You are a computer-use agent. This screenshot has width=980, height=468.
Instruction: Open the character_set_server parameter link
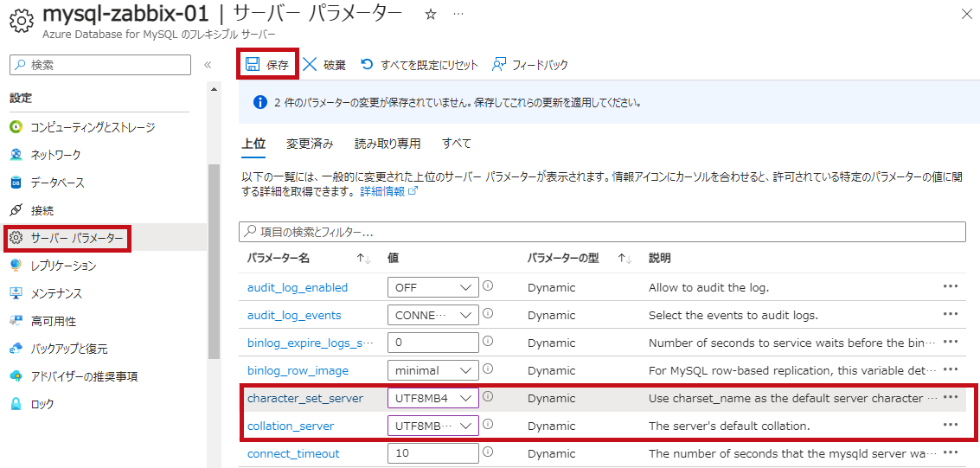305,398
